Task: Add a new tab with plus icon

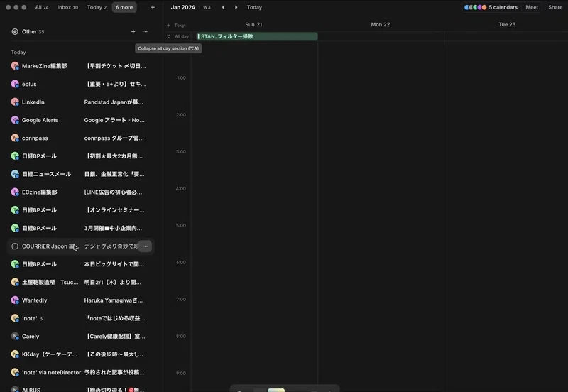Action: 153,7
